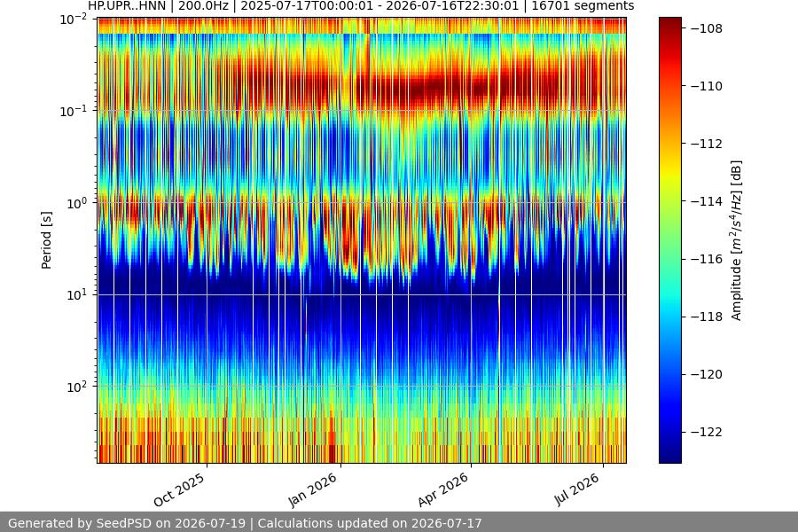Click the 'Jul 2026' x-axis tick label
Screen dimensions: 798x532
tap(577, 489)
